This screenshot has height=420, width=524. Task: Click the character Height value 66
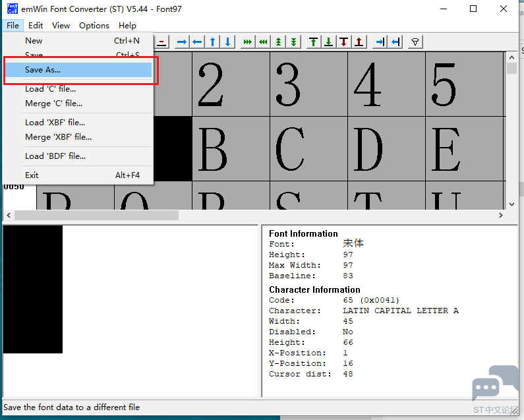click(x=348, y=342)
